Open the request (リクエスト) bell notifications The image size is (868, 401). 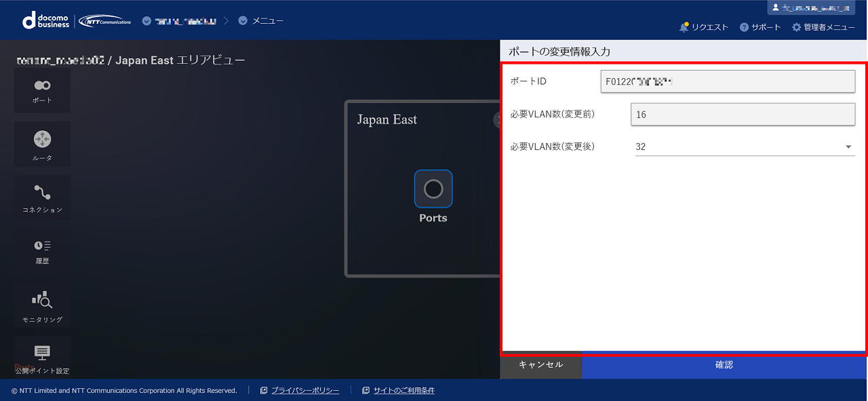pos(704,27)
